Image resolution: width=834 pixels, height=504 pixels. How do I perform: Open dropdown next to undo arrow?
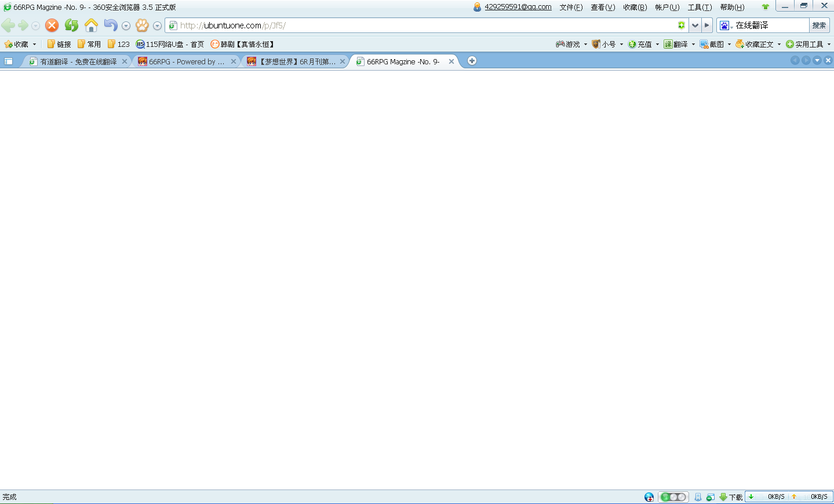coord(126,26)
